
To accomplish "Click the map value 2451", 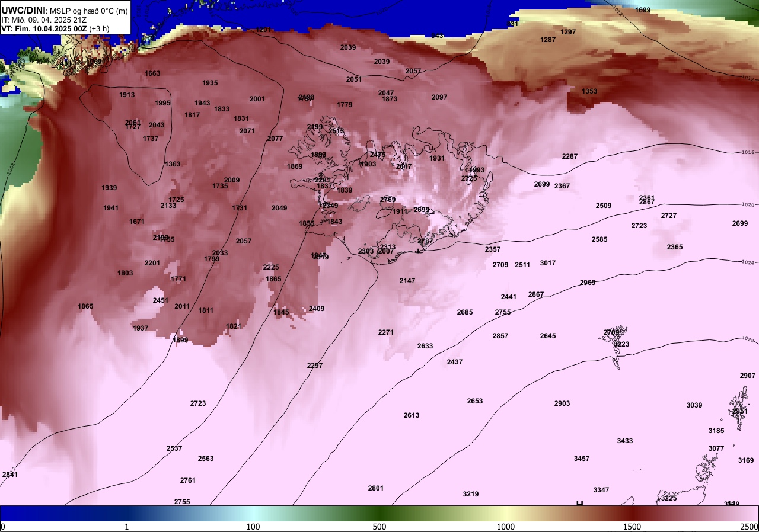I will point(161,300).
